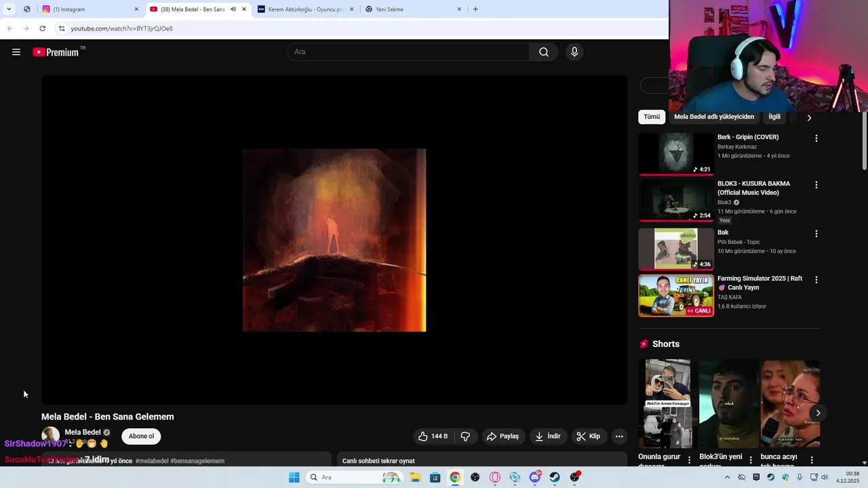
Task: Open Berk - Gripin (COVER) thumbnail
Action: [676, 154]
